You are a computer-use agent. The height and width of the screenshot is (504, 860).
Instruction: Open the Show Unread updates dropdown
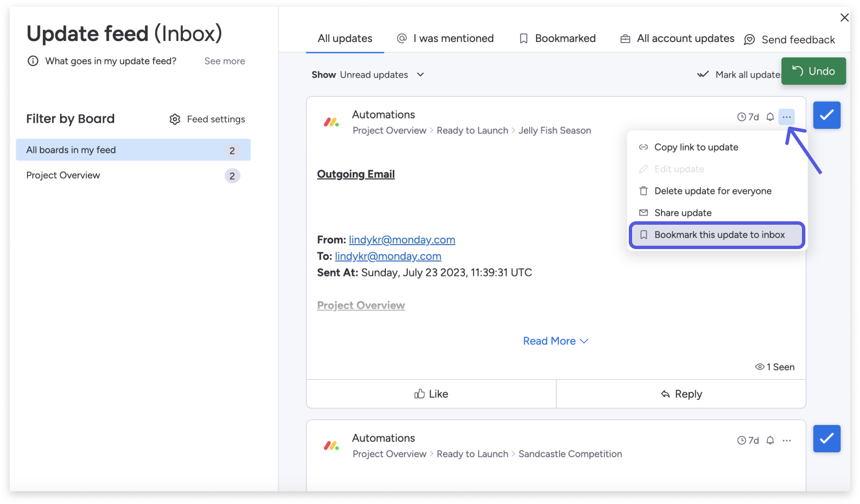pos(368,75)
